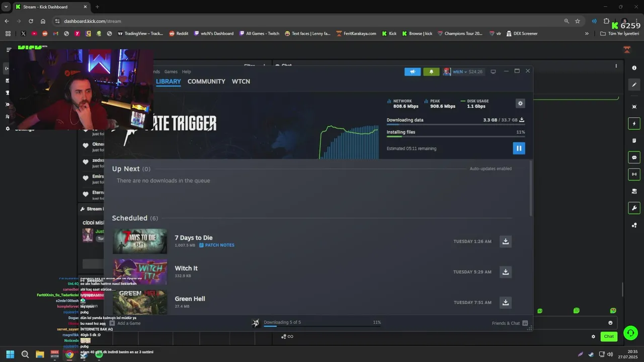The image size is (644, 362).
Task: Open File Explorer from taskbar
Action: coord(40,354)
